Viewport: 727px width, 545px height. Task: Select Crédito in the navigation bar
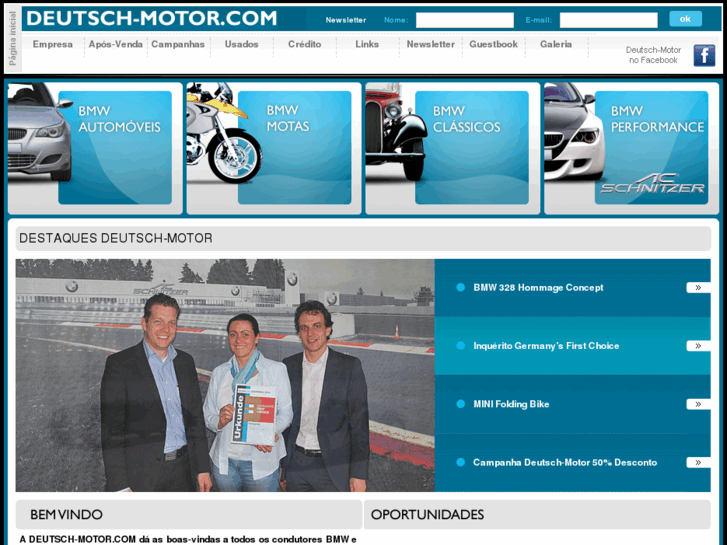click(305, 45)
